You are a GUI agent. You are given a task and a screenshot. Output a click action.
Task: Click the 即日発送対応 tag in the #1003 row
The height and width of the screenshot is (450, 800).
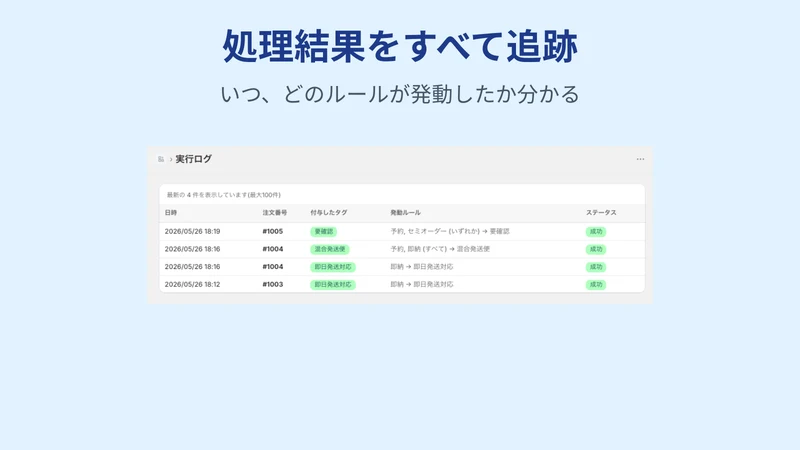pyautogui.click(x=333, y=285)
